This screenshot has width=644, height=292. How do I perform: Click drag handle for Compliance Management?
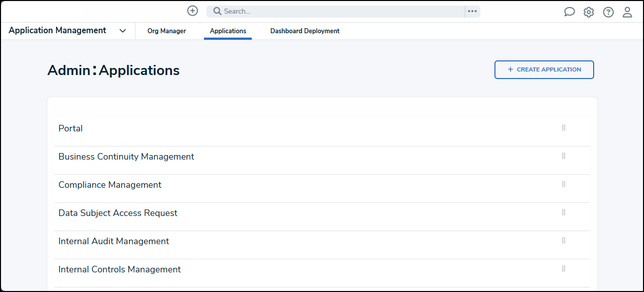pos(564,184)
